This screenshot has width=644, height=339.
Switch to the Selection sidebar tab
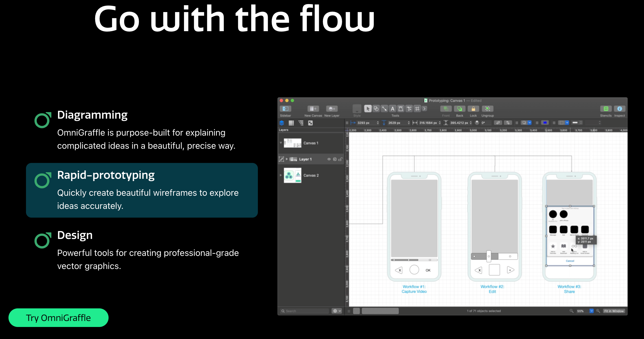click(310, 123)
